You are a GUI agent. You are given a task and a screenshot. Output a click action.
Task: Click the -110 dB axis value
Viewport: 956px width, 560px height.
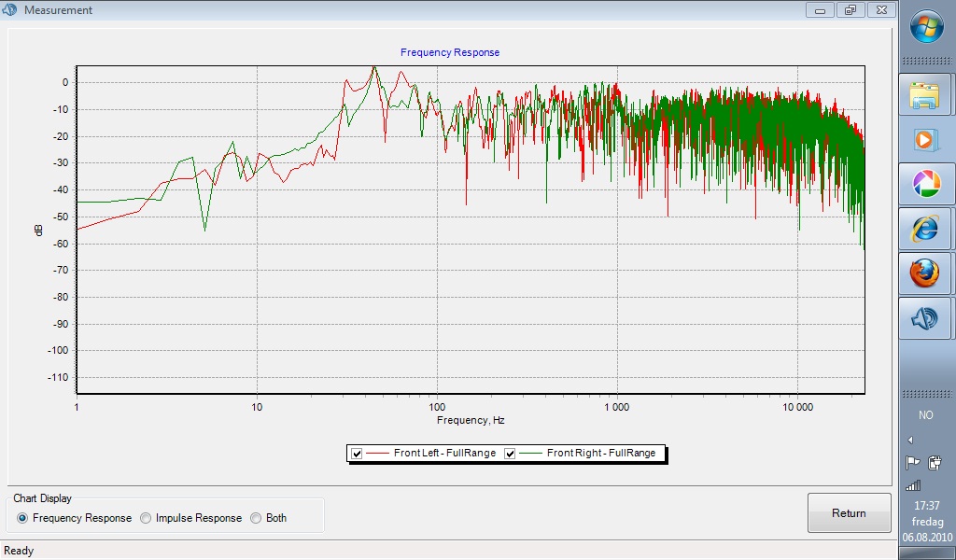pyautogui.click(x=58, y=377)
